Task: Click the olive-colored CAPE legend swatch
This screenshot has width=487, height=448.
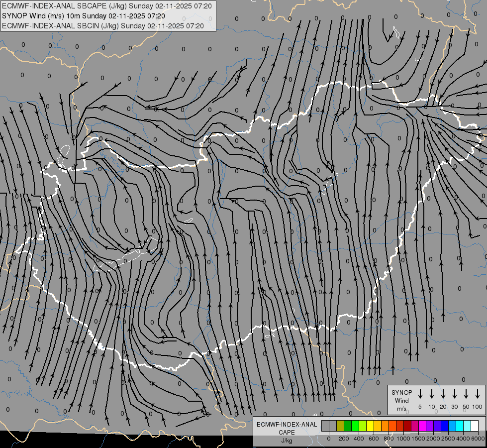Action: coord(340,426)
